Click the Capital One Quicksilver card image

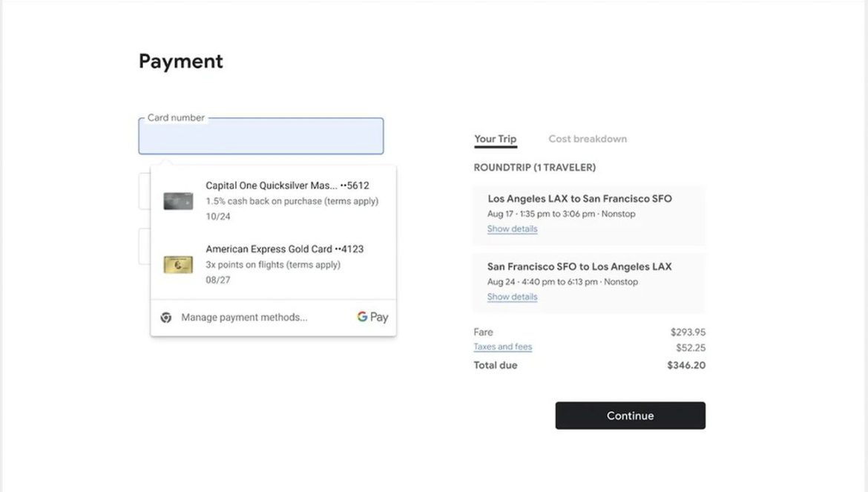(x=178, y=201)
